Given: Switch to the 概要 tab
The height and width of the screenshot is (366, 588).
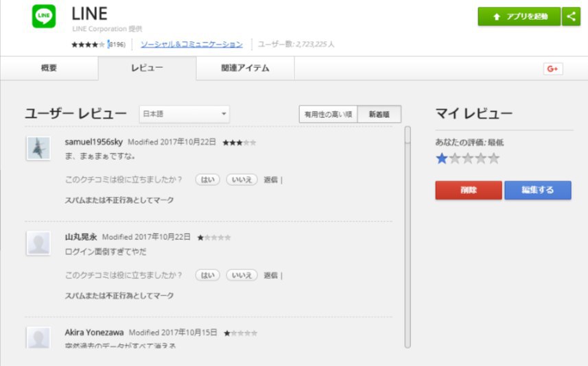Looking at the screenshot, I should pyautogui.click(x=49, y=69).
